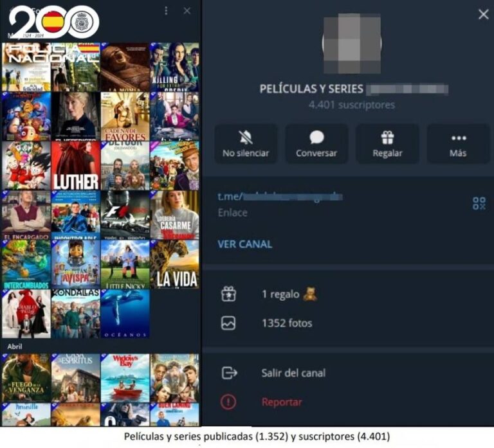Click the 4.401 suscriptores text
494x448 pixels.
(x=352, y=105)
